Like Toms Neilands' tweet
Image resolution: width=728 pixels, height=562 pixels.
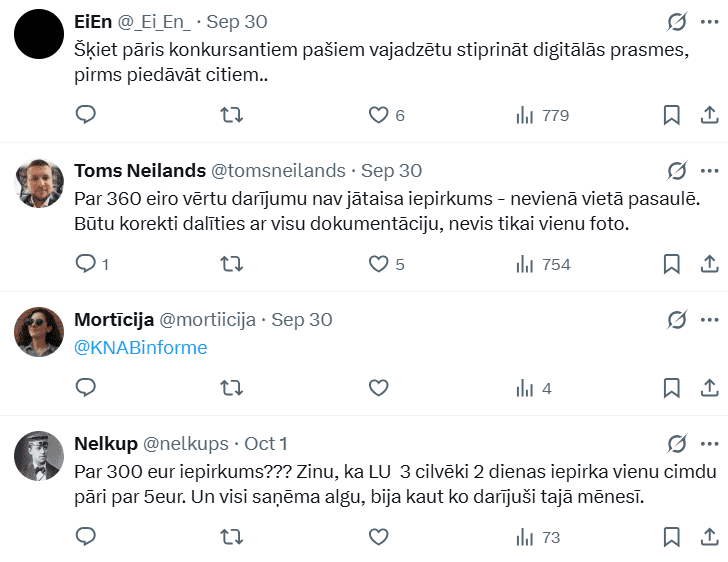click(x=378, y=264)
